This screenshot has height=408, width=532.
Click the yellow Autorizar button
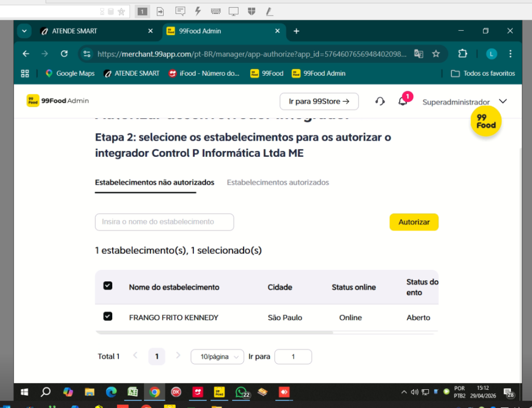click(414, 222)
